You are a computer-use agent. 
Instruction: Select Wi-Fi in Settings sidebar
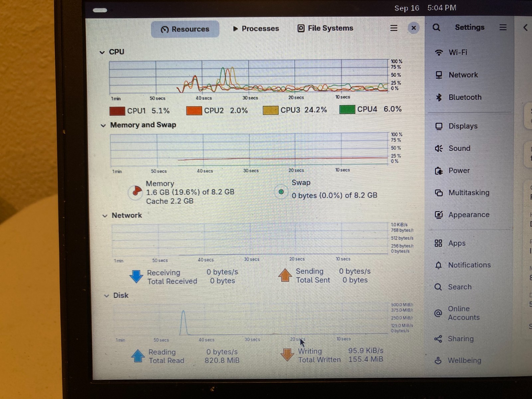469,53
